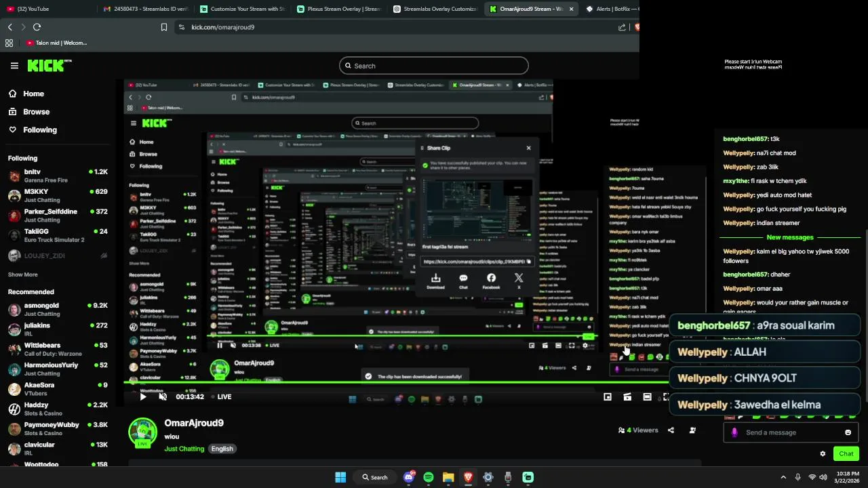Open mini player mode
Screen dimensions: 868x488
608,396
